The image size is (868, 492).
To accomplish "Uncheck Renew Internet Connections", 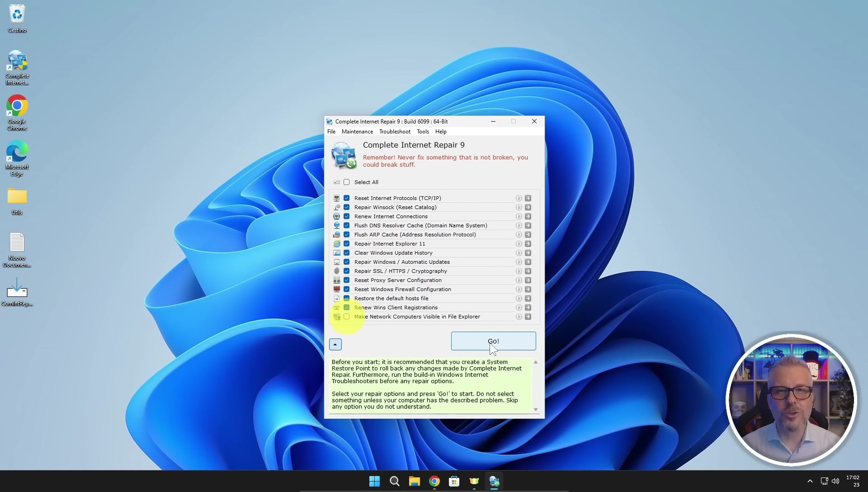I will tap(346, 216).
